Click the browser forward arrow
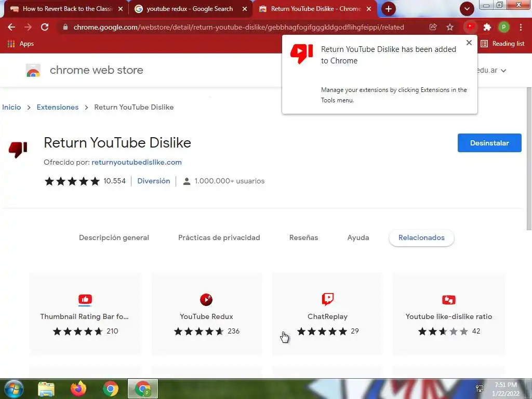Viewport: 532px width, 399px height. tap(28, 27)
